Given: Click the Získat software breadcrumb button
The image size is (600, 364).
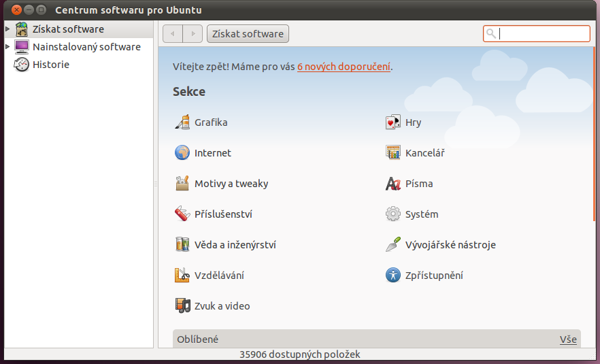Looking at the screenshot, I should (x=248, y=34).
